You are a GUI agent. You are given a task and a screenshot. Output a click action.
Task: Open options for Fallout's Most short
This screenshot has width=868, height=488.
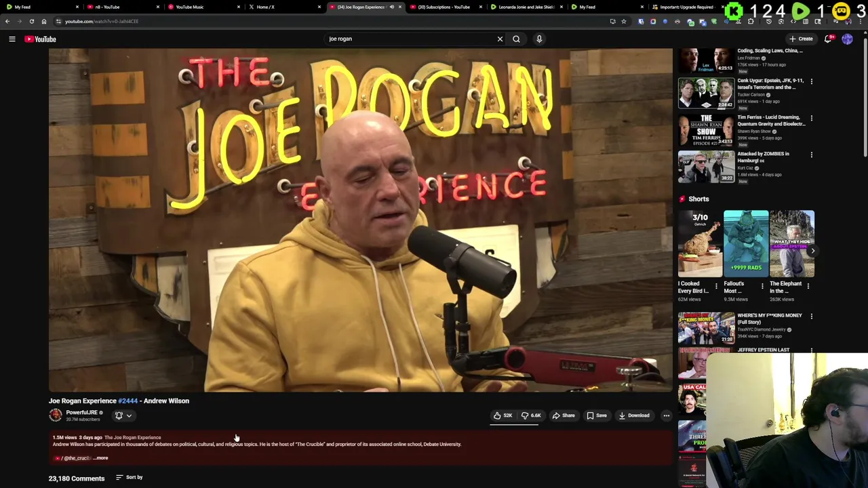(762, 287)
